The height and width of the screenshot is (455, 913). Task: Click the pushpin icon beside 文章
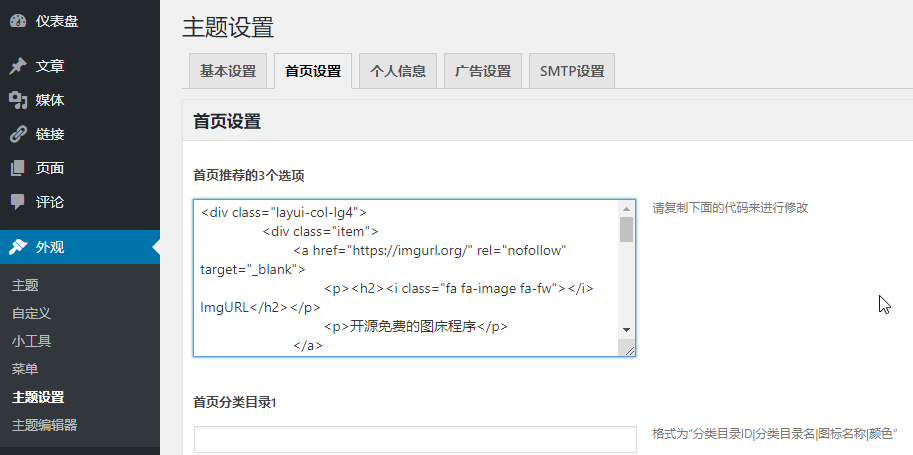click(x=18, y=66)
